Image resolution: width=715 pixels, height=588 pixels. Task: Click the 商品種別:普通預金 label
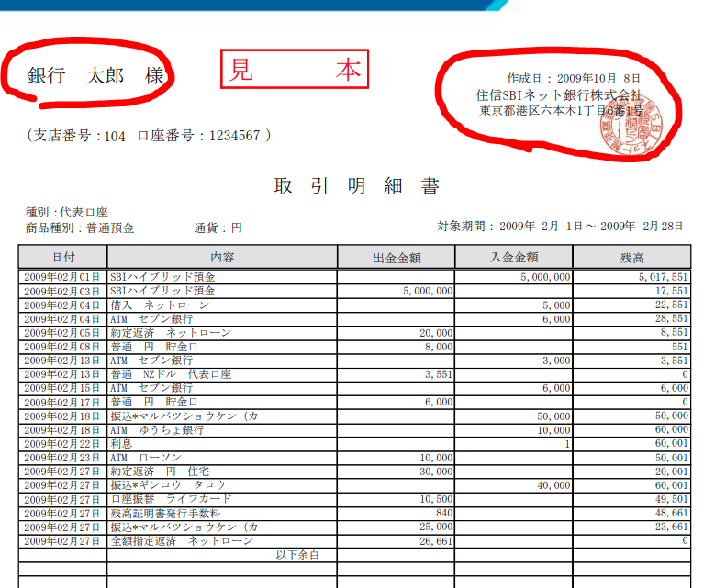pyautogui.click(x=80, y=227)
